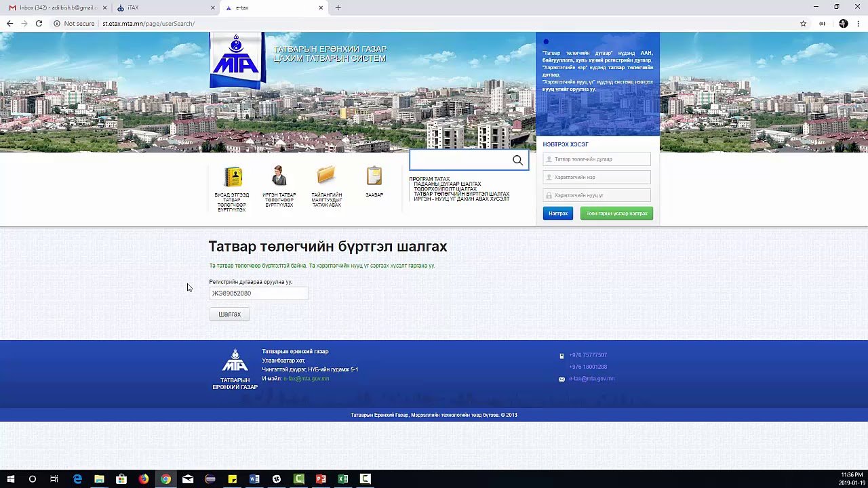The image size is (868, 488).
Task: Click the green Тоон гарын үсгээр нэвтрэх button
Action: click(616, 213)
